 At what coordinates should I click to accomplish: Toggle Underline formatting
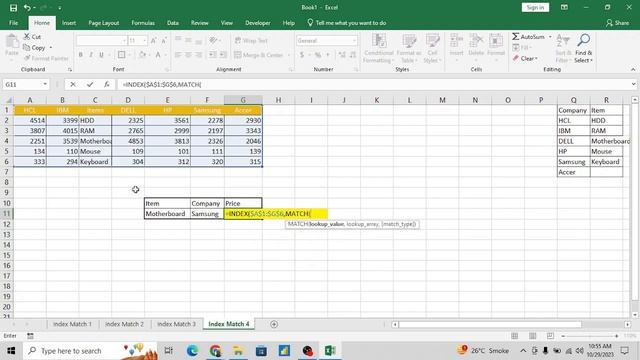coord(101,55)
